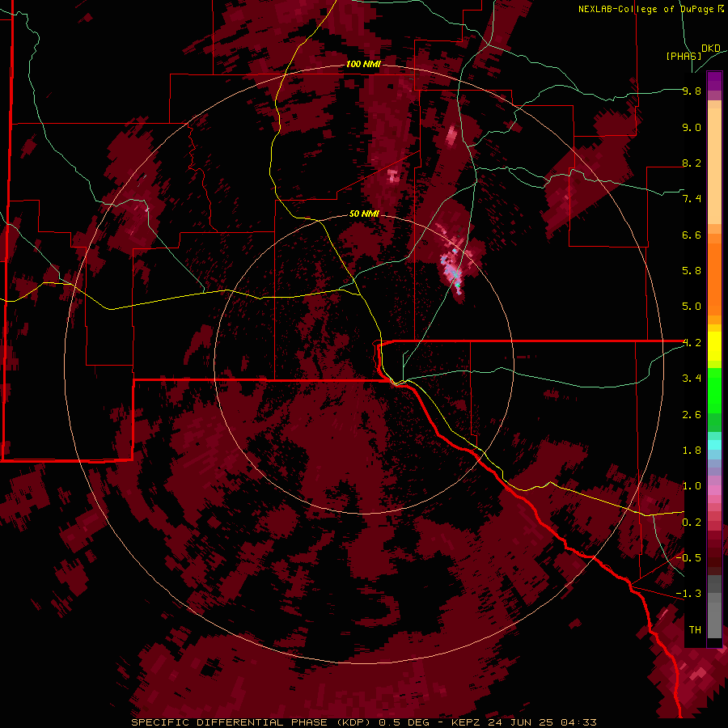Screen dimensions: 728x728
Task: Click the 5.8 value on the color scale
Action: point(692,271)
